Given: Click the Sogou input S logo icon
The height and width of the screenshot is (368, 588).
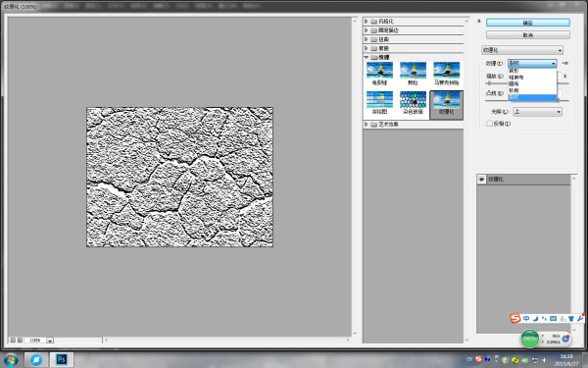Looking at the screenshot, I should pyautogui.click(x=515, y=318).
